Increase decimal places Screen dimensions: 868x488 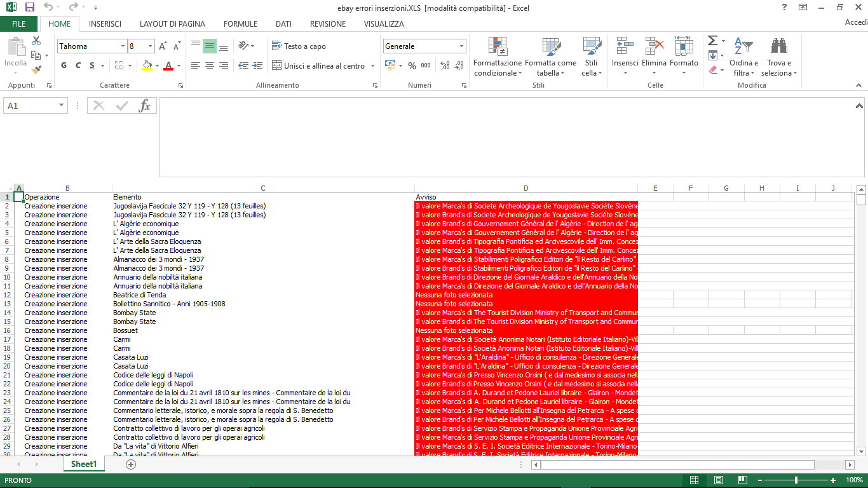coord(445,65)
